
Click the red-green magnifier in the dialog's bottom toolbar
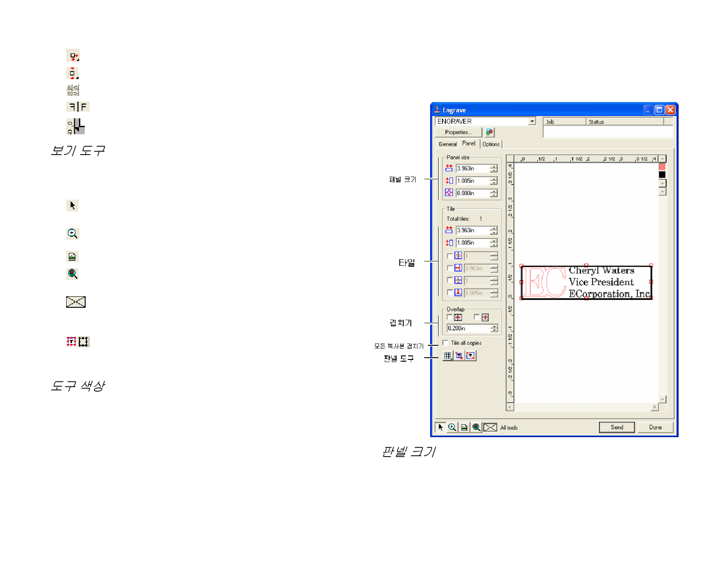coord(476,427)
